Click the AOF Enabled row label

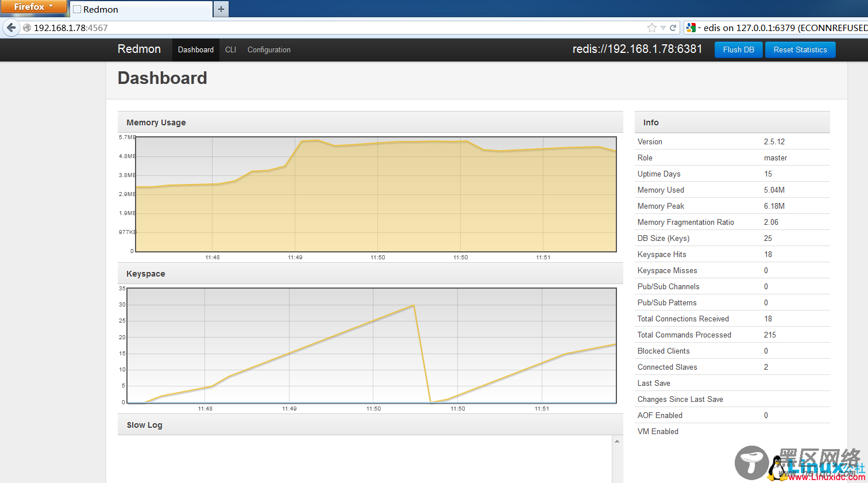pyautogui.click(x=660, y=415)
